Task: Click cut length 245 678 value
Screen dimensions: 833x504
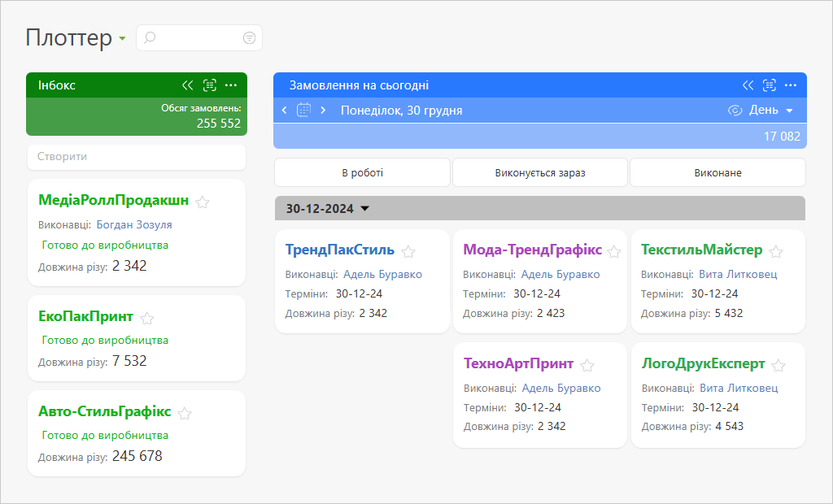Action: point(137,456)
